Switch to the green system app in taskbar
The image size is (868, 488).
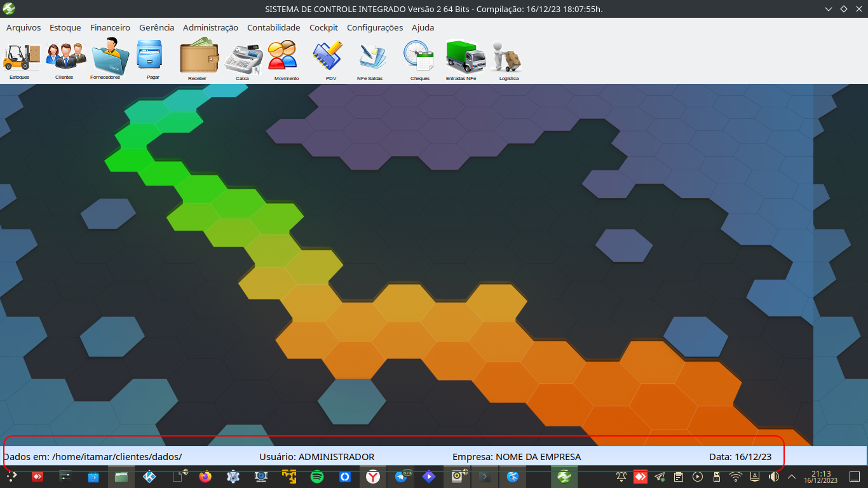pyautogui.click(x=564, y=477)
